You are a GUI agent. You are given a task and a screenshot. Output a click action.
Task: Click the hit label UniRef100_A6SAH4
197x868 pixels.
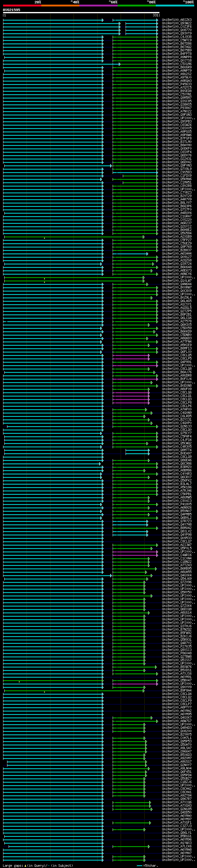pyautogui.click(x=177, y=253)
